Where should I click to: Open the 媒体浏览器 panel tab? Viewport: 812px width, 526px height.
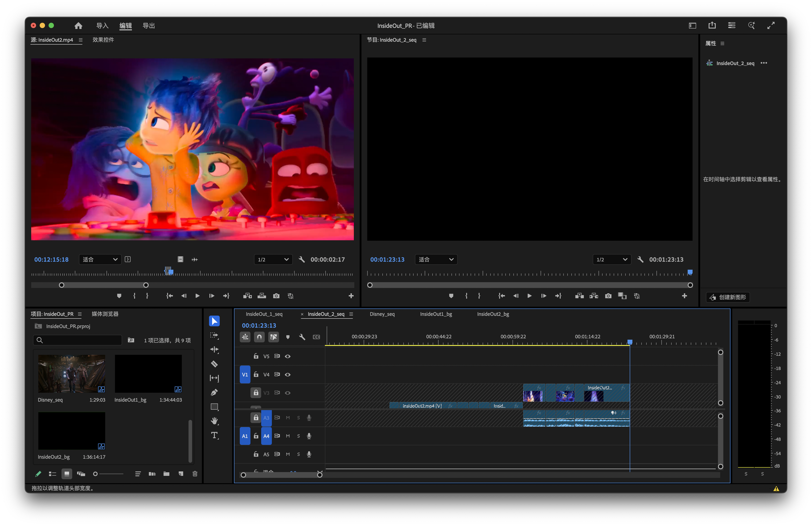[105, 314]
